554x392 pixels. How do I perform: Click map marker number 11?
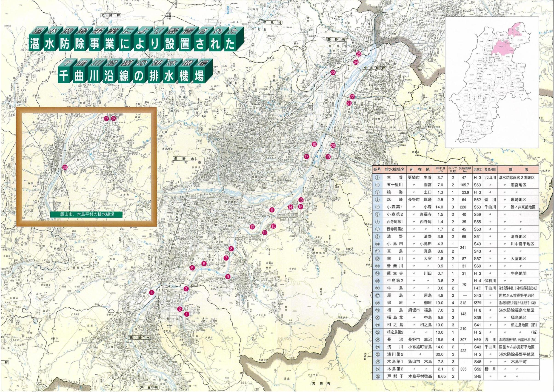click(x=272, y=210)
